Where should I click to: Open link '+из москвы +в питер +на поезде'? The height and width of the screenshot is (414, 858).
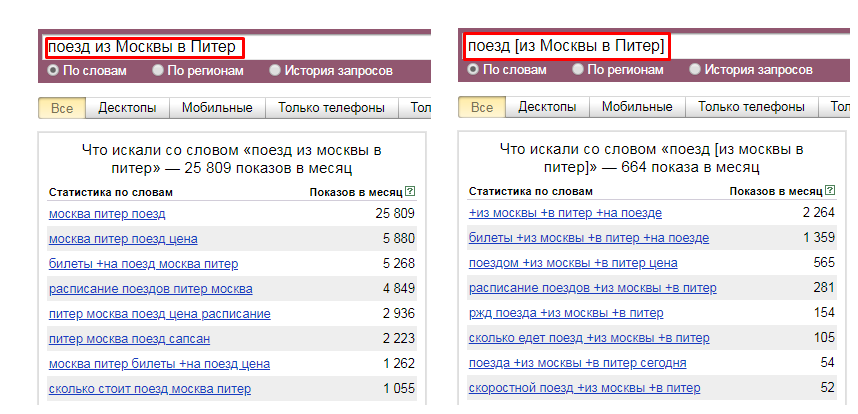coord(565,213)
